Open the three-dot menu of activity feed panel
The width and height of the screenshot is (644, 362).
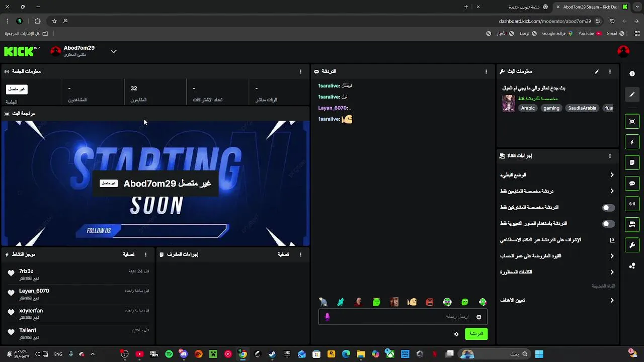click(146, 254)
